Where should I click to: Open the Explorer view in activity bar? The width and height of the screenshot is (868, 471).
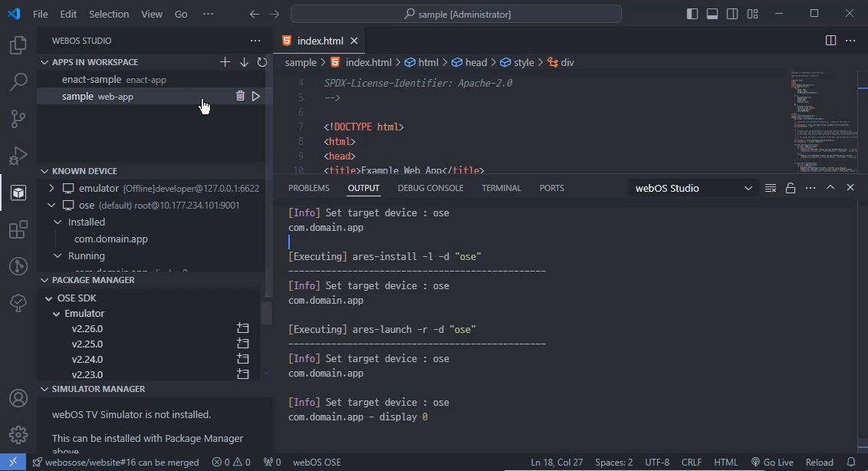18,45
